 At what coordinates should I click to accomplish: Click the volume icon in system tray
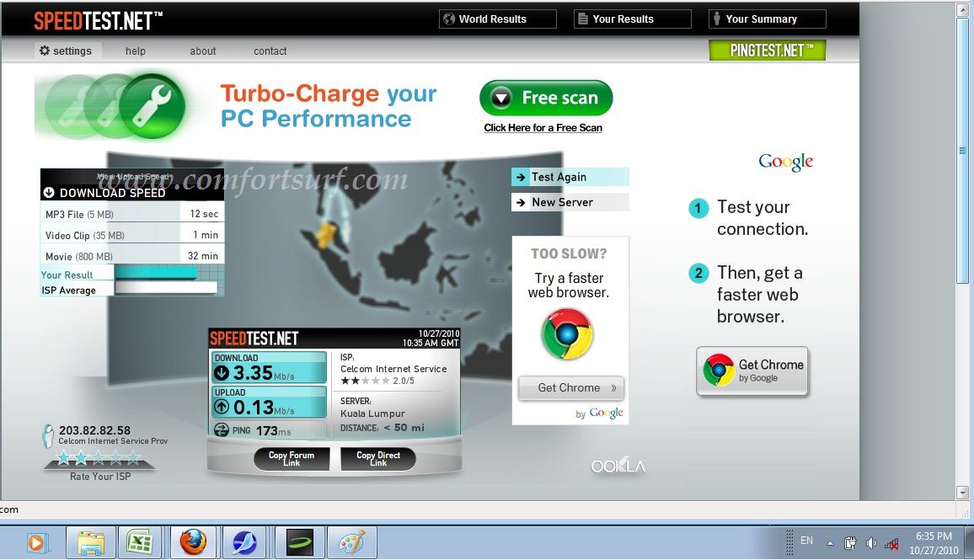click(x=871, y=543)
